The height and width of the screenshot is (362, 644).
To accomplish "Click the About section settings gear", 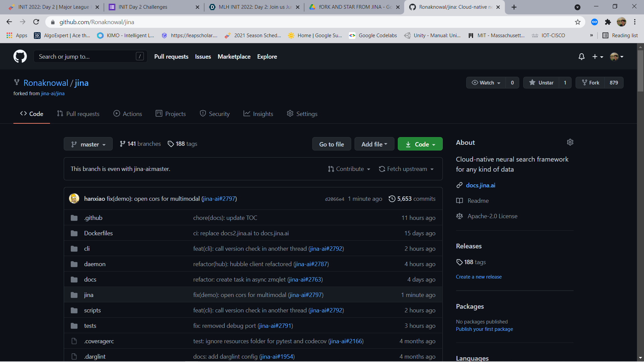I will (x=570, y=142).
